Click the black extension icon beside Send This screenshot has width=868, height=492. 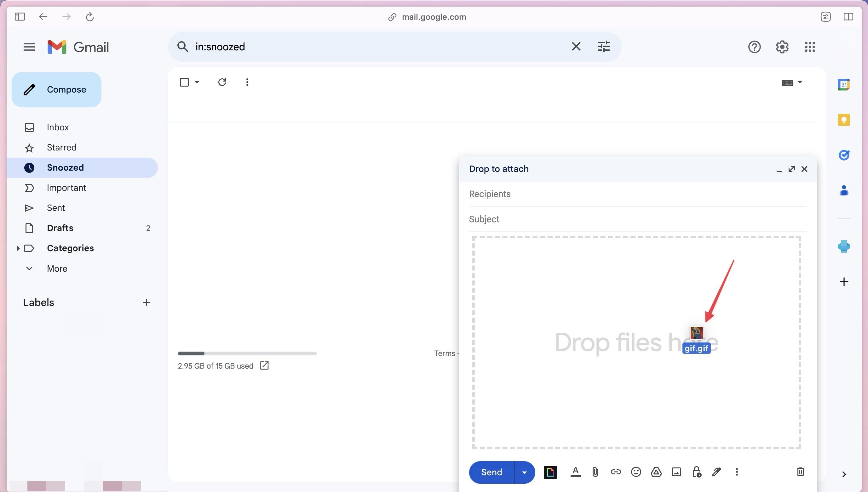(x=550, y=472)
